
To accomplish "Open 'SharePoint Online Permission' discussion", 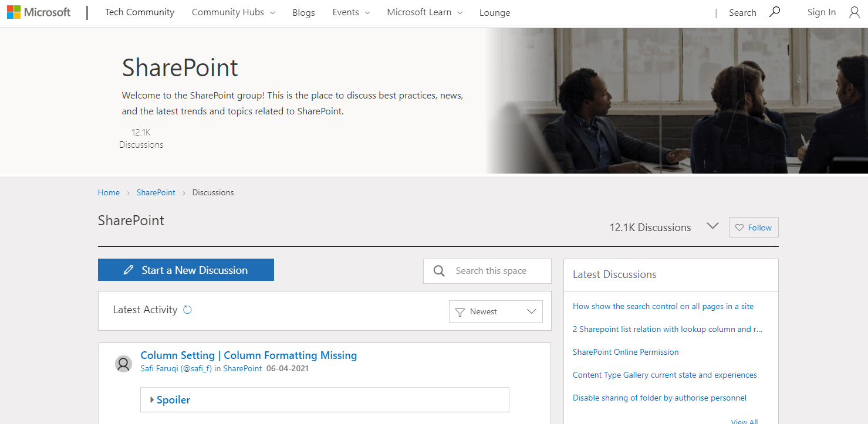I will coord(626,352).
